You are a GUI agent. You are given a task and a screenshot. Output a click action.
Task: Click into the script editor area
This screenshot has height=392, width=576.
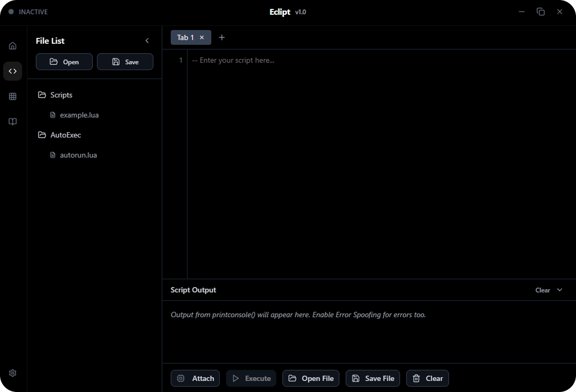[x=382, y=164]
